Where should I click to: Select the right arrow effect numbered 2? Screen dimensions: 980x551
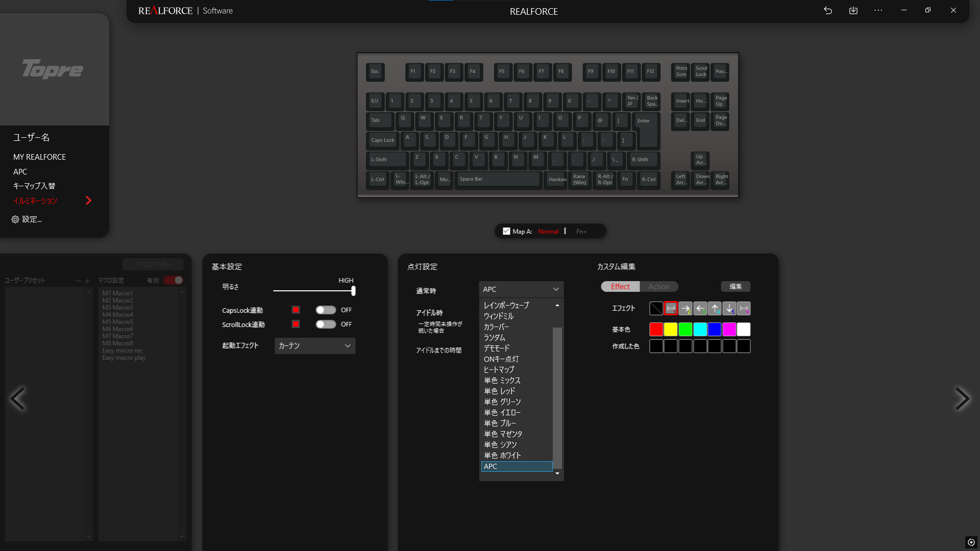point(685,308)
